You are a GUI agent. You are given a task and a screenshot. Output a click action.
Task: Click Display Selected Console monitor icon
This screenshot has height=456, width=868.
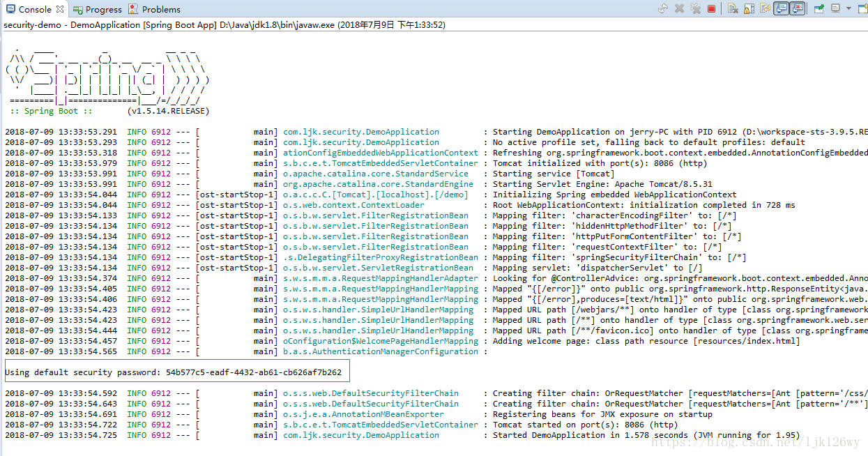(x=835, y=9)
